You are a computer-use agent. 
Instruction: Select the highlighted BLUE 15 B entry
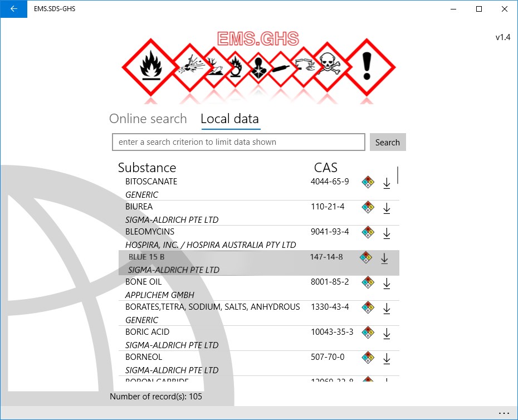click(x=259, y=263)
